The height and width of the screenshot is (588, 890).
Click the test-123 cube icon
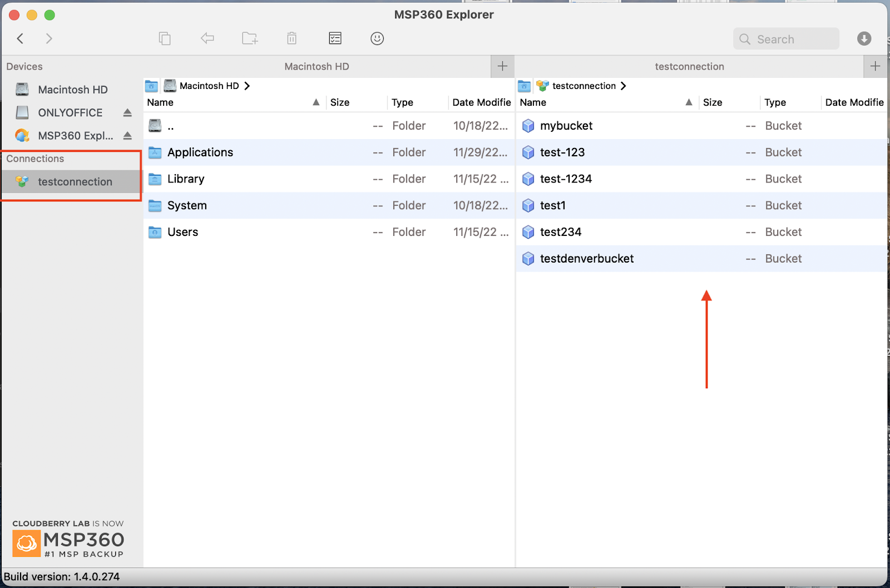[528, 152]
